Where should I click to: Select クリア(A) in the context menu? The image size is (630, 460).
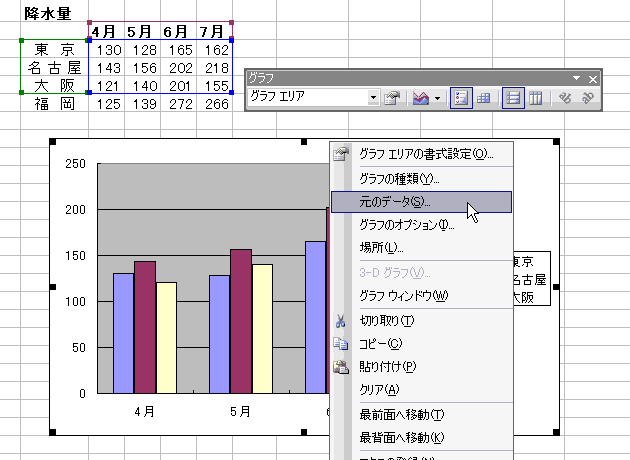(x=421, y=389)
